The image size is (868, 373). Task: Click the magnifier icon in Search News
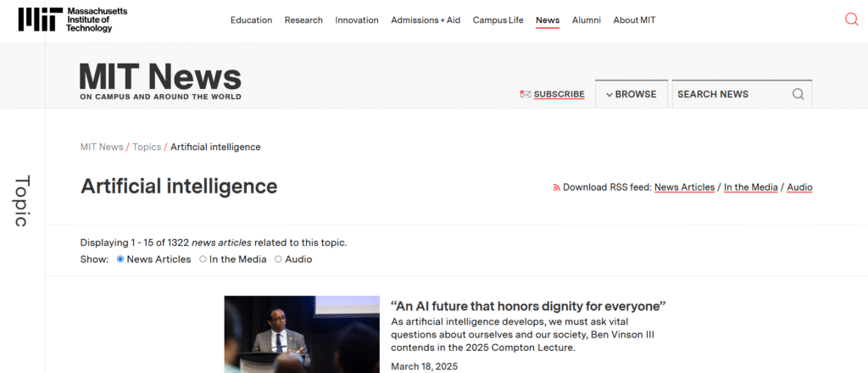[798, 94]
